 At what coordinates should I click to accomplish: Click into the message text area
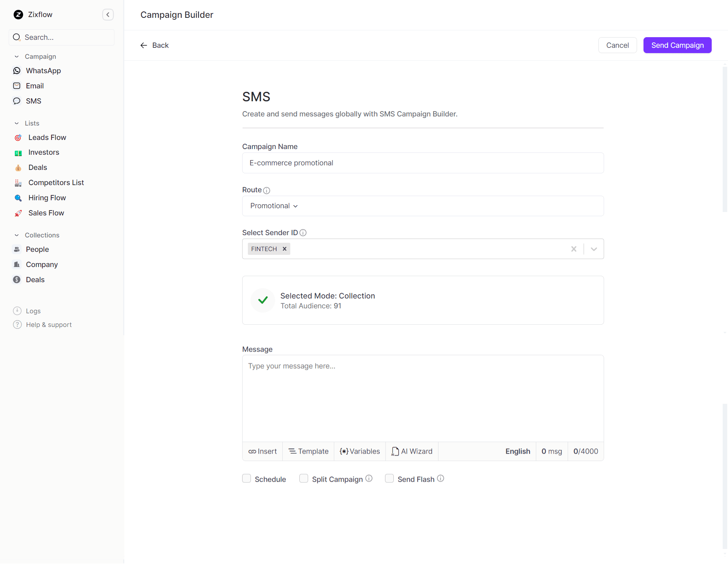[423, 398]
